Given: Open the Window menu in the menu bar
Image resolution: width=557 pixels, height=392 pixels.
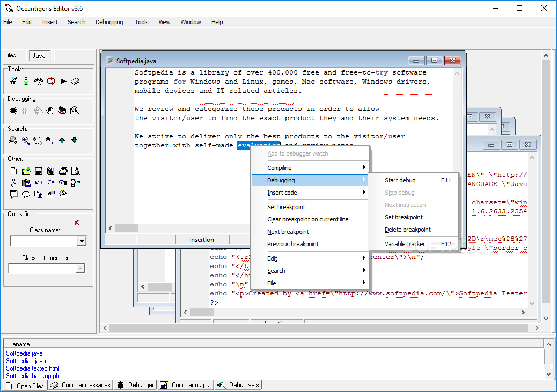Looking at the screenshot, I should (190, 22).
